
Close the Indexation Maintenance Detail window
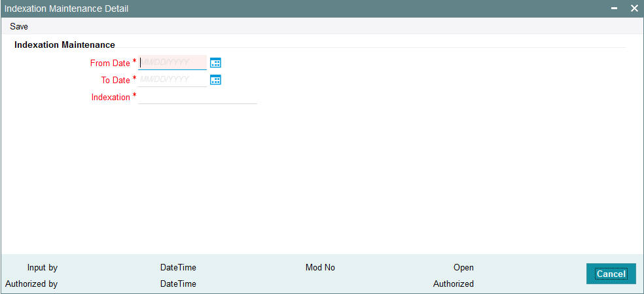pos(634,9)
